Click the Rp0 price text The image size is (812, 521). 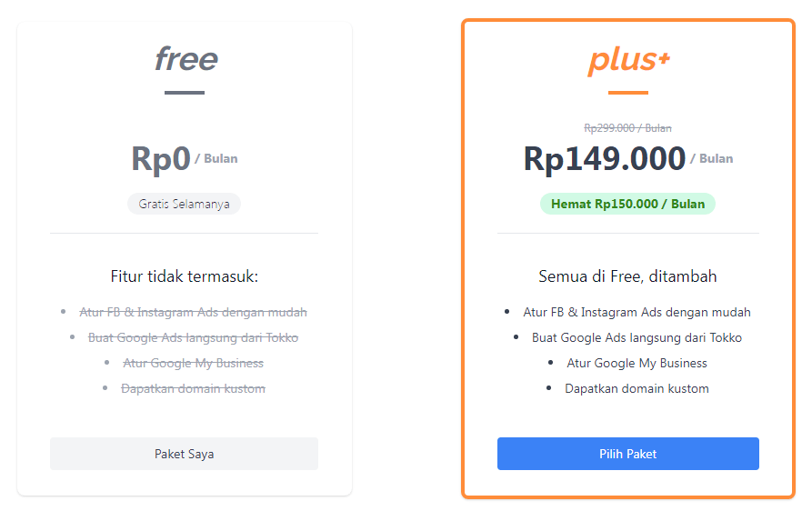(161, 158)
